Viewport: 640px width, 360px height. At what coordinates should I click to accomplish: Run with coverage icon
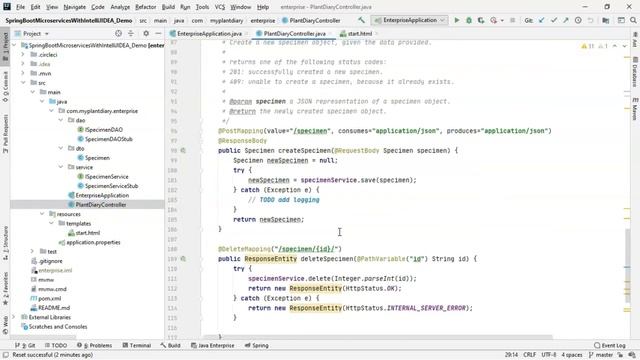(481, 20)
